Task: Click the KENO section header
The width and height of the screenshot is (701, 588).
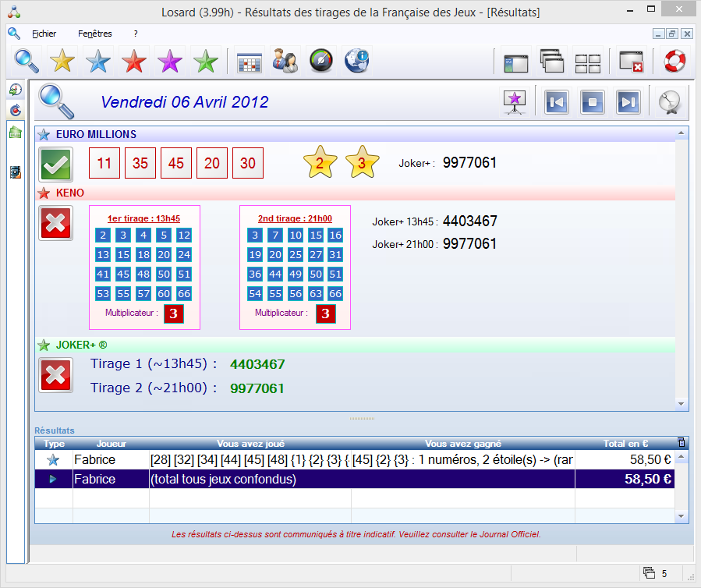Action: 356,193
